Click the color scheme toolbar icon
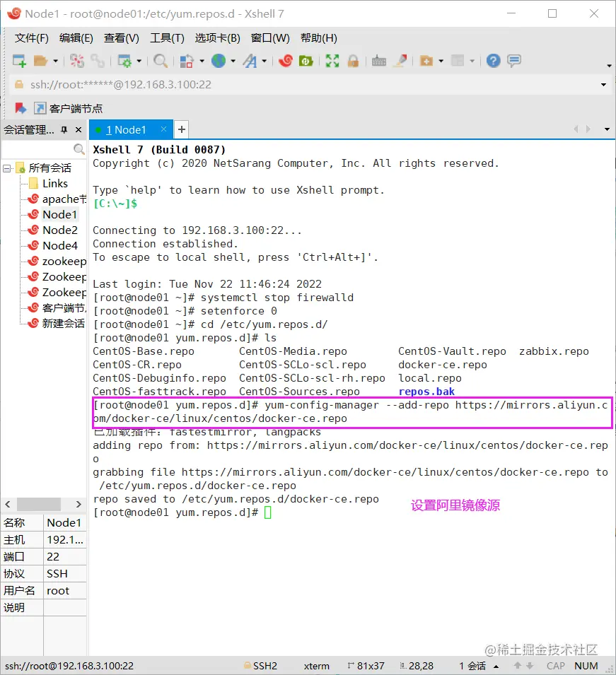 [186, 61]
